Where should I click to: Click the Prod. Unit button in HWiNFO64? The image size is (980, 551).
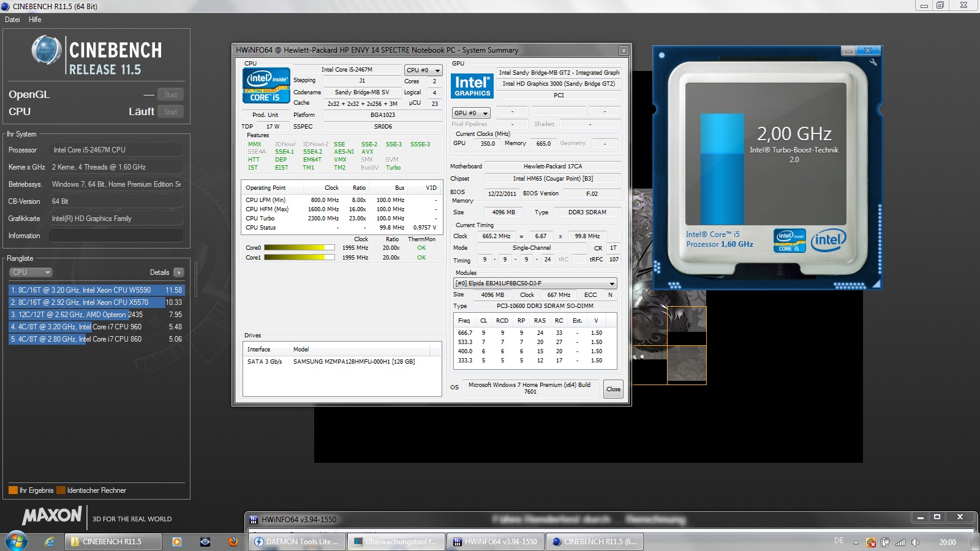[265, 114]
